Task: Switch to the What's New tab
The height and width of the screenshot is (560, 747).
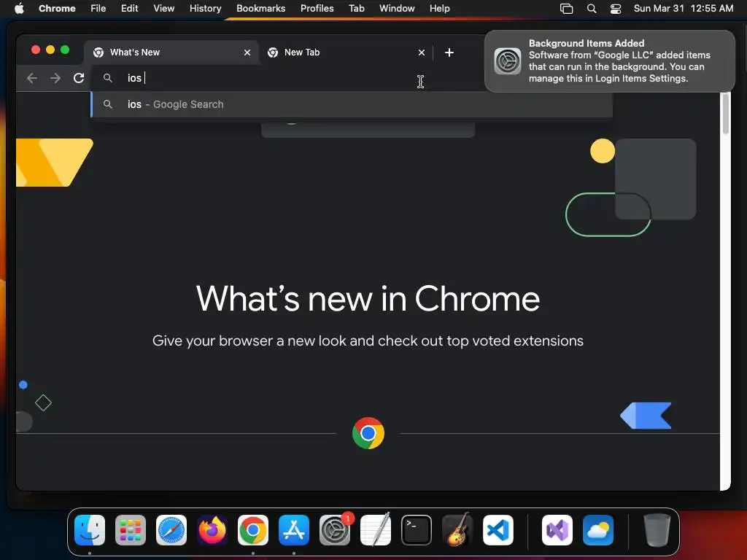Action: (x=171, y=52)
